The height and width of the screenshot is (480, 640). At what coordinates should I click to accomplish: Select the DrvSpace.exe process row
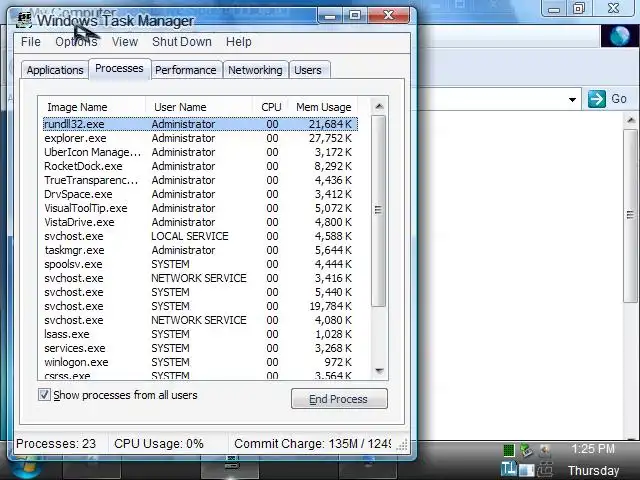click(200, 194)
